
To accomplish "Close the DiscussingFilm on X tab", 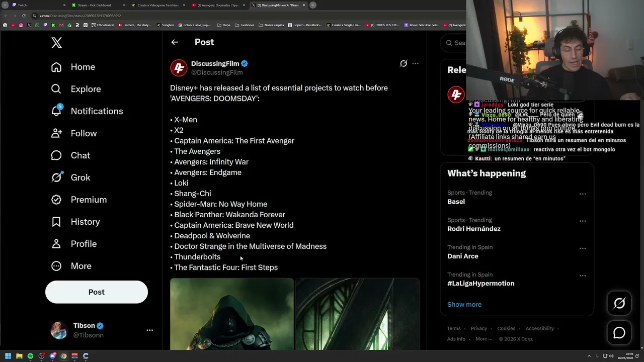I will tap(303, 5).
